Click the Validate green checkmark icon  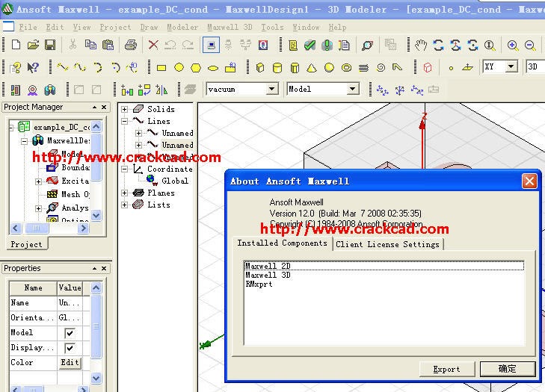[x=310, y=45]
